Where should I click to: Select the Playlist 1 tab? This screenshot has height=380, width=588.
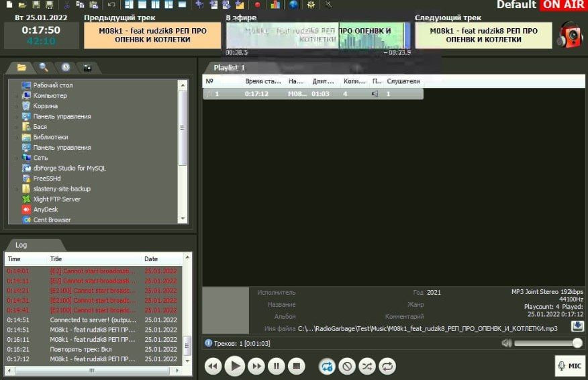click(229, 68)
